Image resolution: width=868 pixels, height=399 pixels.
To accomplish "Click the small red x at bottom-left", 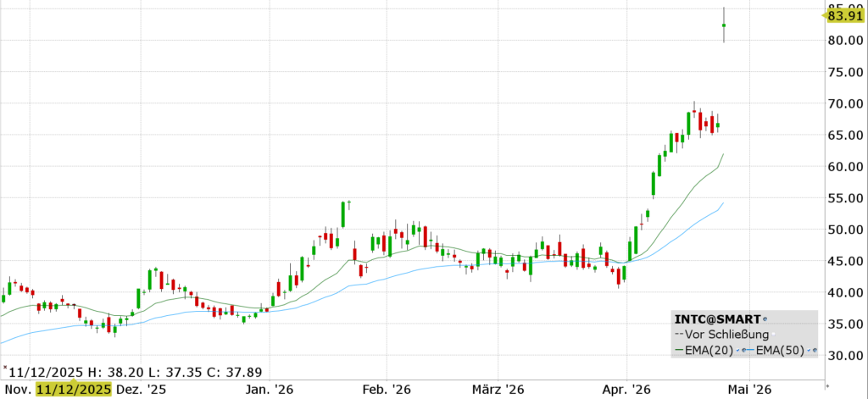I will coord(4,369).
